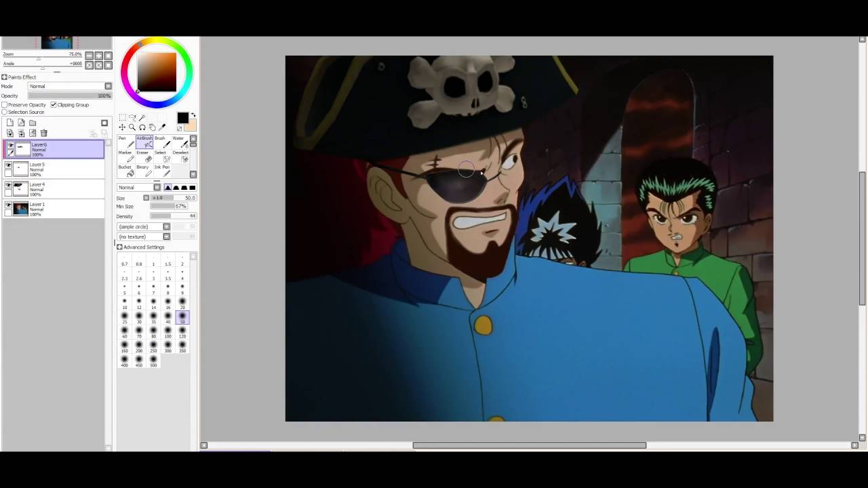Select the Binary pen tool
Screen dimensions: 868x488
[x=144, y=171]
